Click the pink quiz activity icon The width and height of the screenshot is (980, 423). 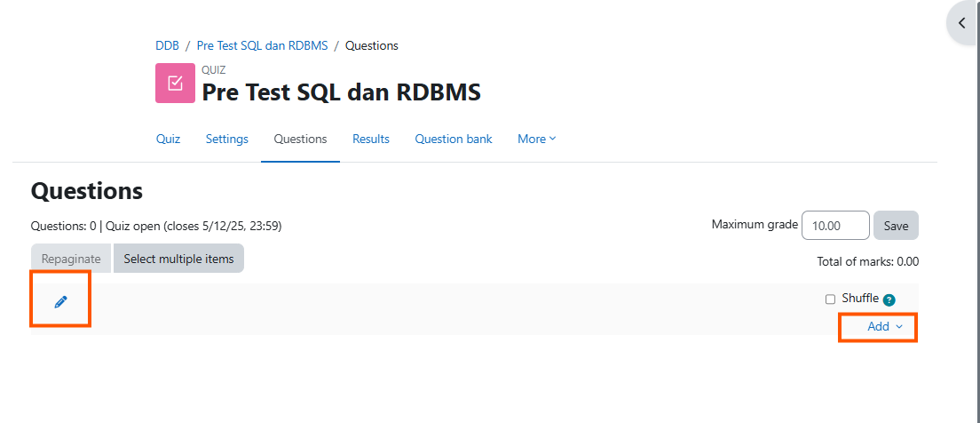[175, 83]
